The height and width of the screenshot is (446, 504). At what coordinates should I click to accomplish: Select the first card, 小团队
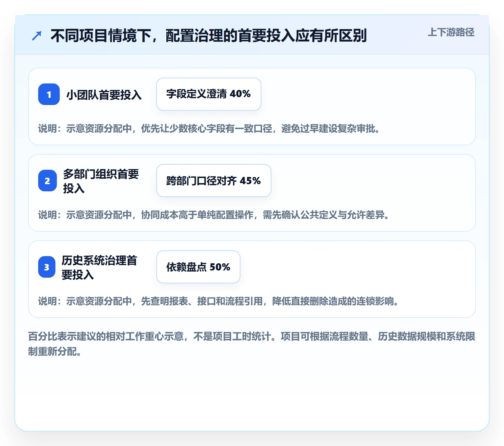(252, 106)
